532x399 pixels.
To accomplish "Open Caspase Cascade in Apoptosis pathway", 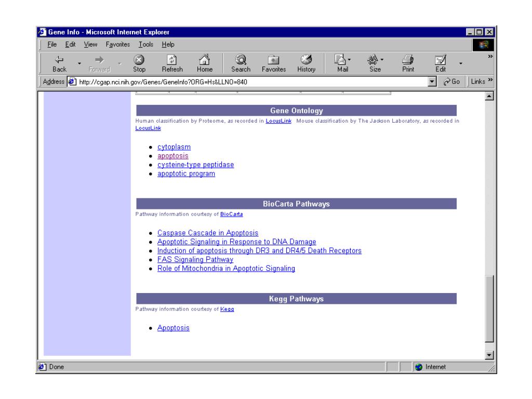I will tap(208, 233).
